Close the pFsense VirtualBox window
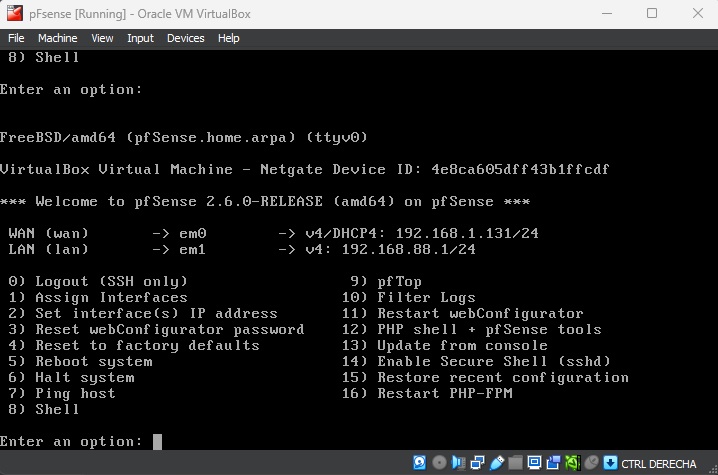This screenshot has width=718, height=475. pyautogui.click(x=697, y=14)
